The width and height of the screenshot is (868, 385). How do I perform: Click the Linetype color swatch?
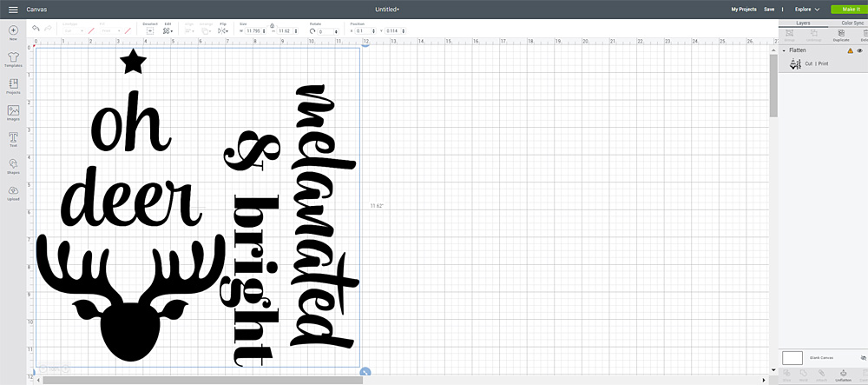[91, 31]
